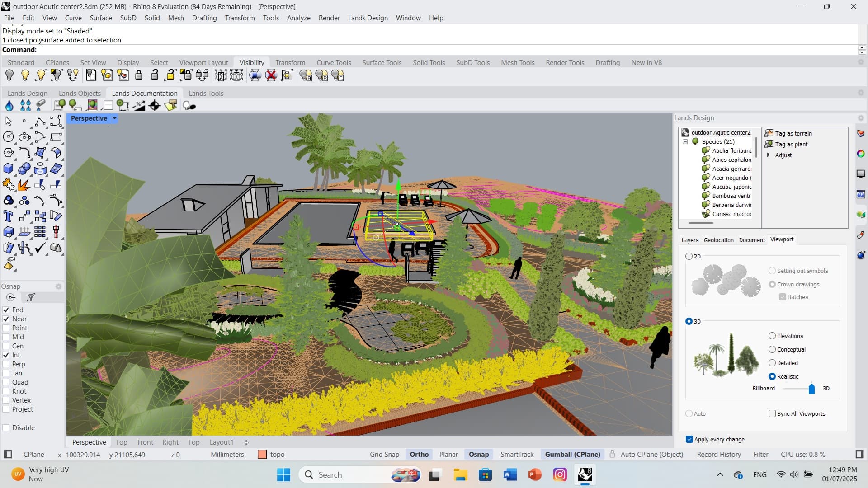Collapse the Species (21) tree node
This screenshot has width=868, height=488.
[x=685, y=141]
